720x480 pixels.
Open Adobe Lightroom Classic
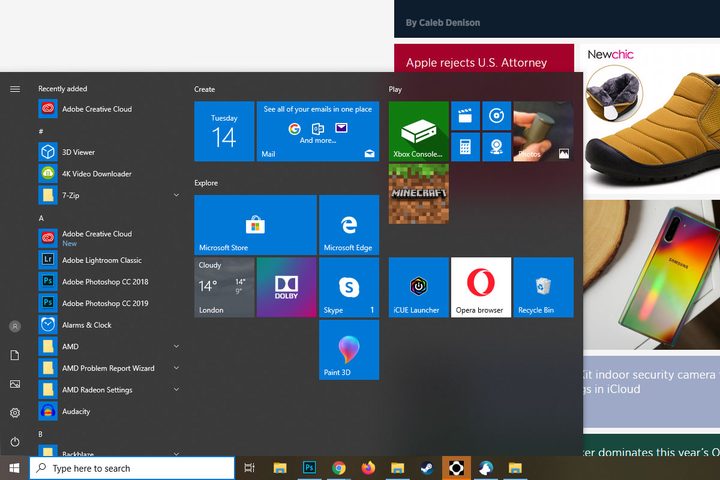click(109, 260)
